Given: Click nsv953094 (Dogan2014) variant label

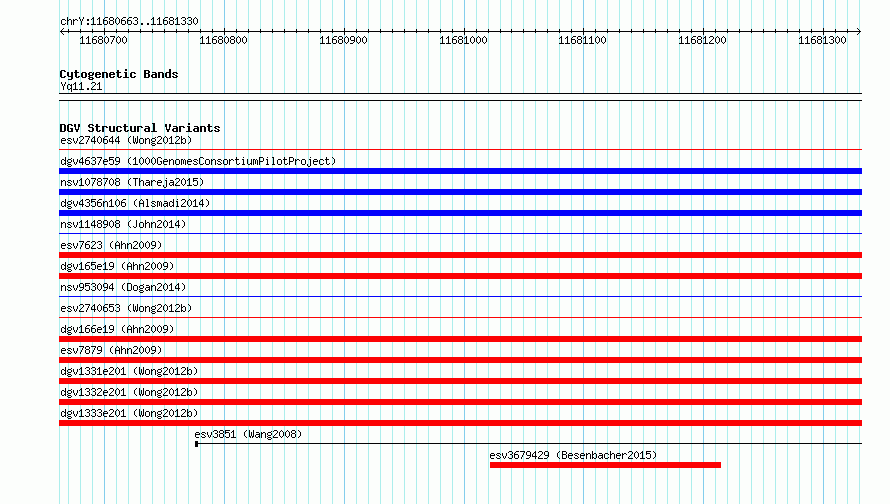Looking at the screenshot, I should pyautogui.click(x=123, y=287).
